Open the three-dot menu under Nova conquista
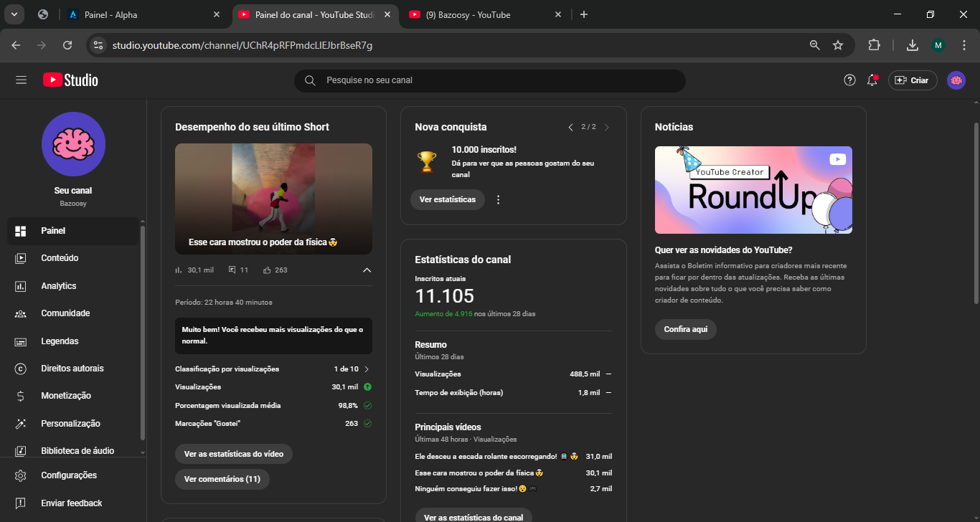This screenshot has height=522, width=980. [499, 200]
